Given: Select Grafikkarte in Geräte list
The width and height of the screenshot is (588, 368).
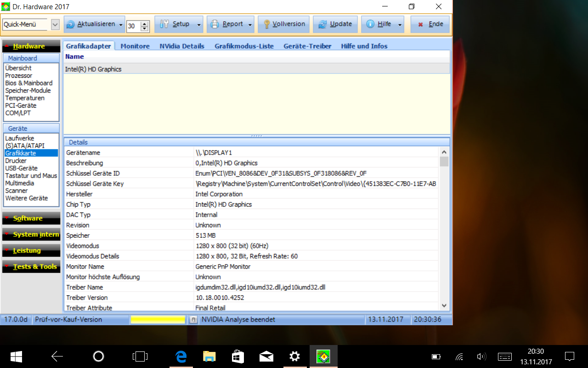Looking at the screenshot, I should 31,153.
